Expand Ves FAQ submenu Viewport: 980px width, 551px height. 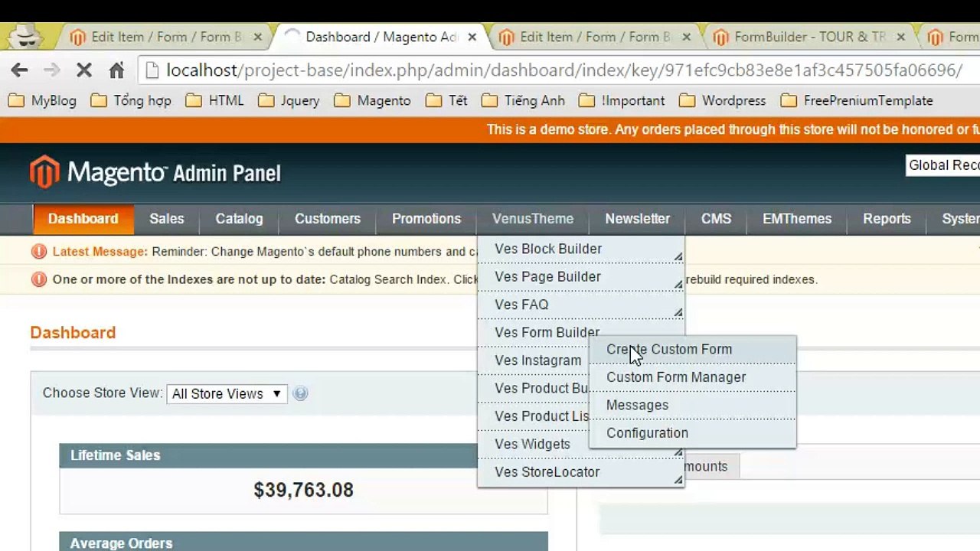580,305
